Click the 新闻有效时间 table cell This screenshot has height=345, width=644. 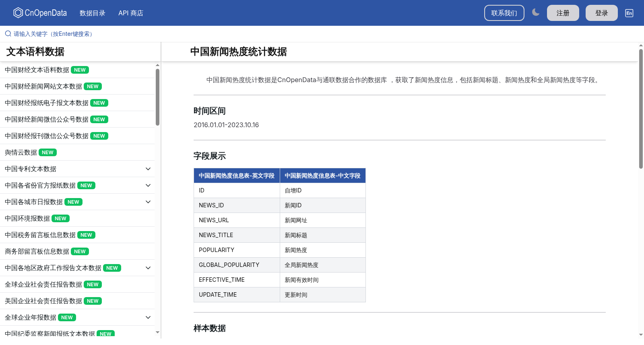point(323,280)
